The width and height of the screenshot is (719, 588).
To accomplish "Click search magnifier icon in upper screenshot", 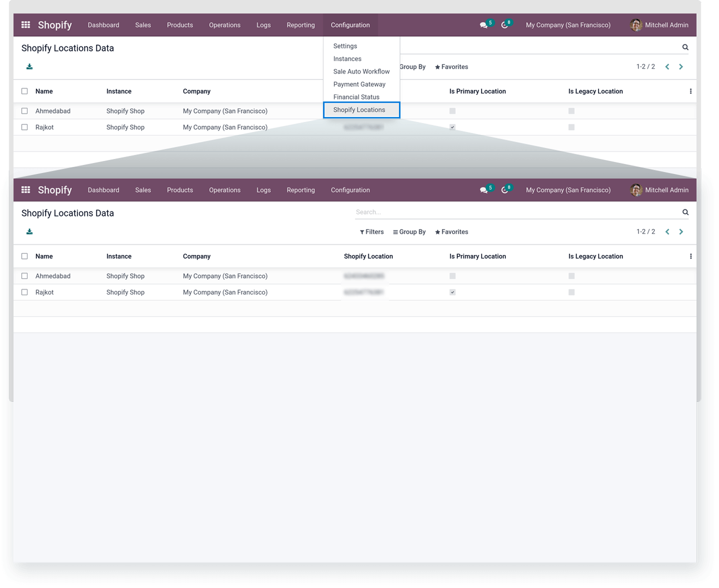I will point(685,47).
